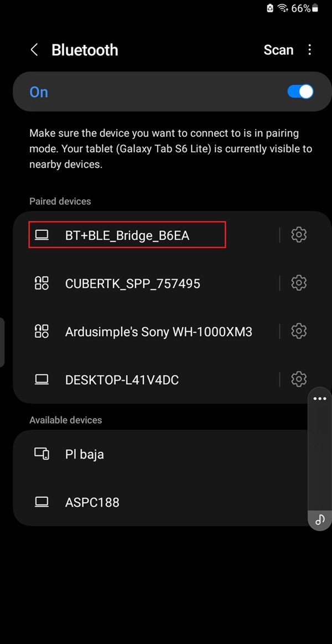Select the CUBERTK_SPP_757495 device entry
This screenshot has height=644, width=332.
133,284
